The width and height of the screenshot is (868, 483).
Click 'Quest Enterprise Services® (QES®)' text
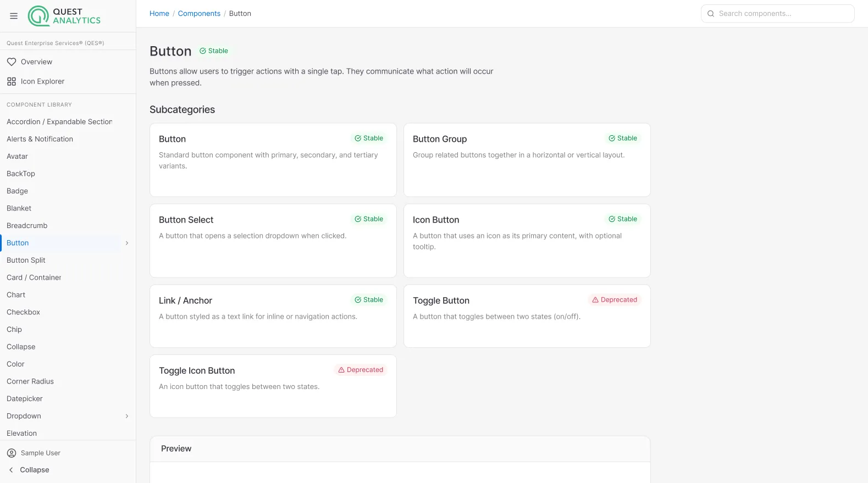click(x=56, y=43)
